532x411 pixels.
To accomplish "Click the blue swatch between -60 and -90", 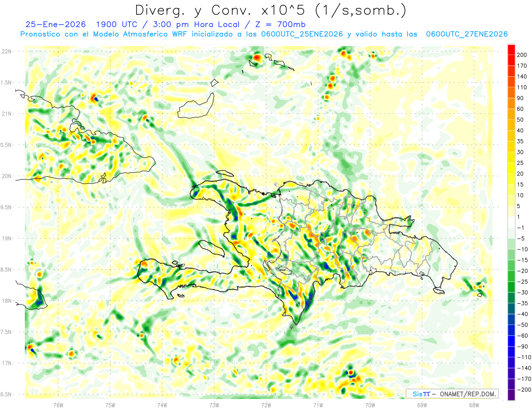I will (512, 341).
